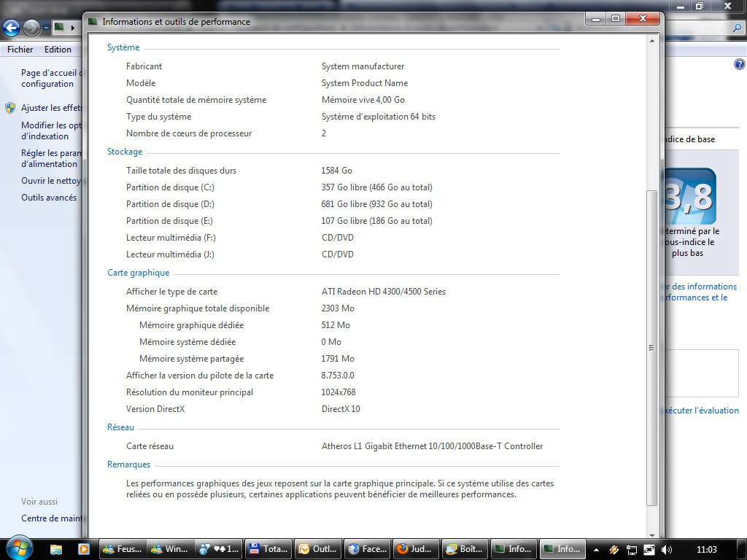
Task: Switch to the Boît... taskbar button
Action: pos(465,549)
